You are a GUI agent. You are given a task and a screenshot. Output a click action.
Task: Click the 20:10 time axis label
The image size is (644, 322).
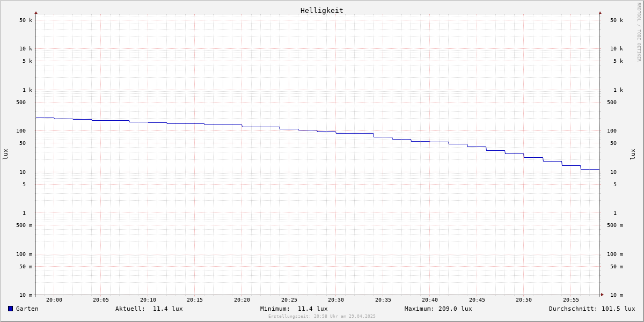click(148, 300)
